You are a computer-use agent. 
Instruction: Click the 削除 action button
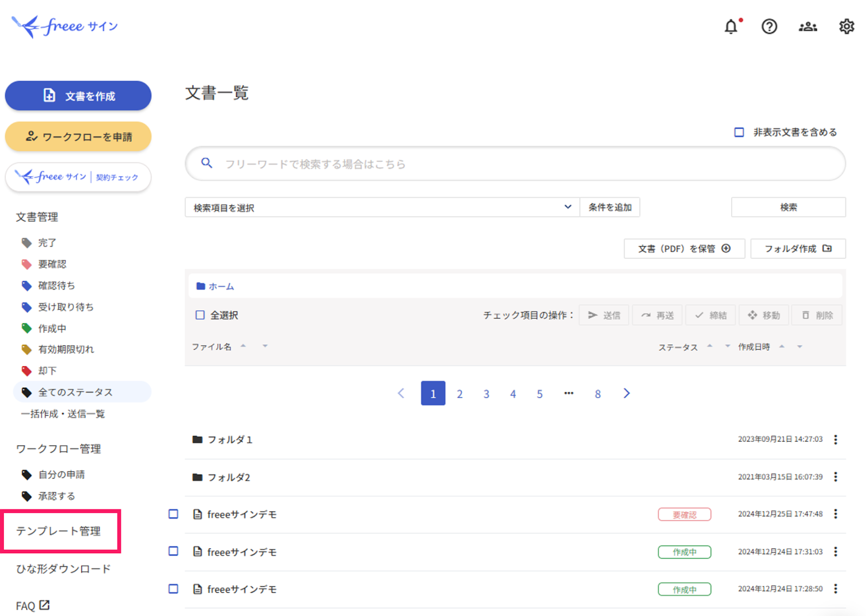tap(817, 315)
